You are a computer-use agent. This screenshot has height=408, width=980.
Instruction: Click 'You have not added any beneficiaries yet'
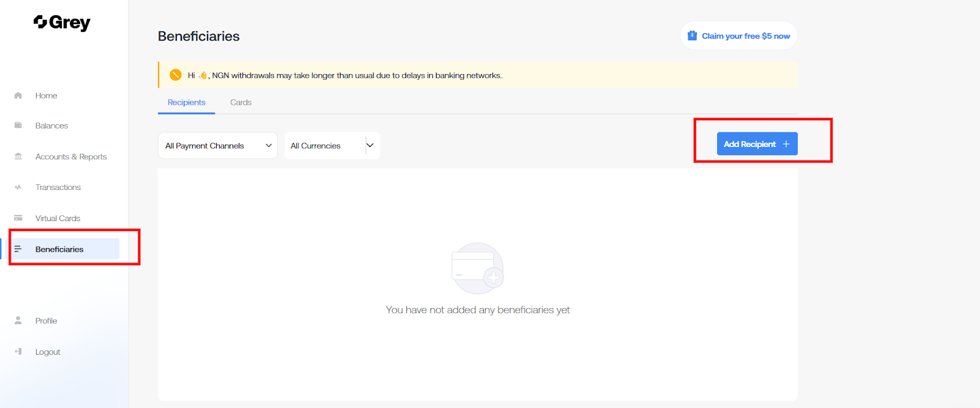coord(478,310)
